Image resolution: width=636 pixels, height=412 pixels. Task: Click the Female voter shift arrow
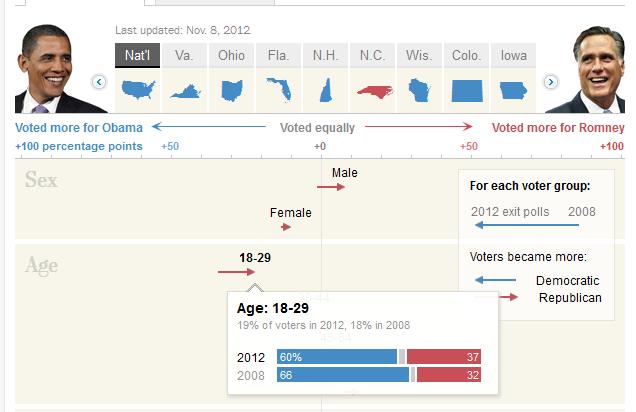click(x=286, y=228)
